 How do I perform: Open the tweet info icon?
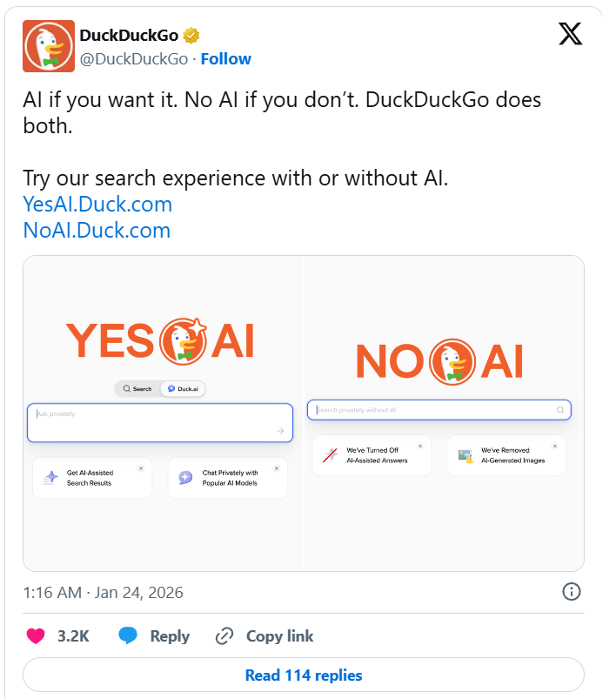pyautogui.click(x=571, y=592)
